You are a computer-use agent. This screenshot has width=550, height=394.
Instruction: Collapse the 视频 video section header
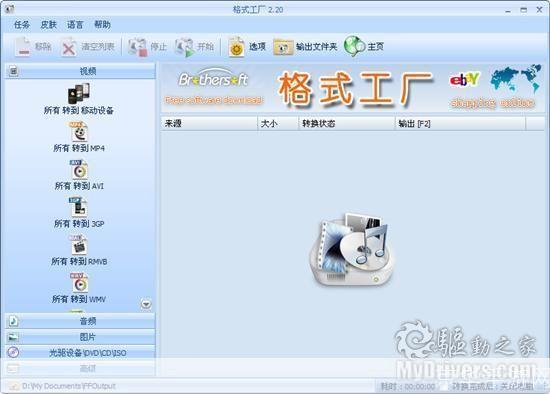(80, 71)
